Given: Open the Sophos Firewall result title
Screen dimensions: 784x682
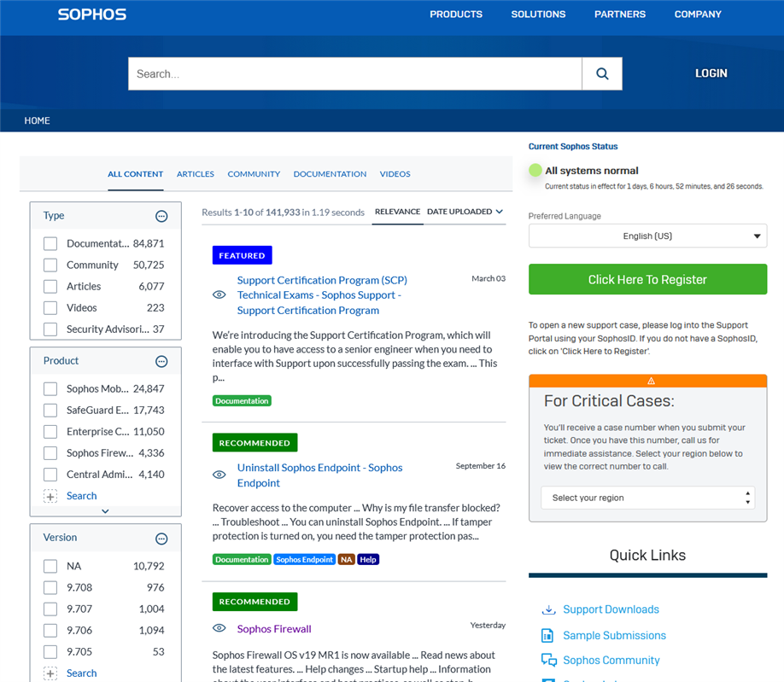Looking at the screenshot, I should 274,628.
